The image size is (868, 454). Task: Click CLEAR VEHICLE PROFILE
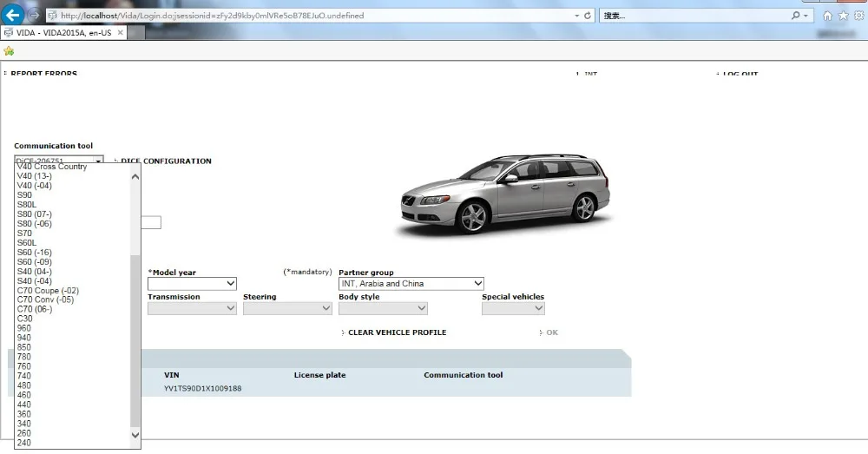(397, 332)
